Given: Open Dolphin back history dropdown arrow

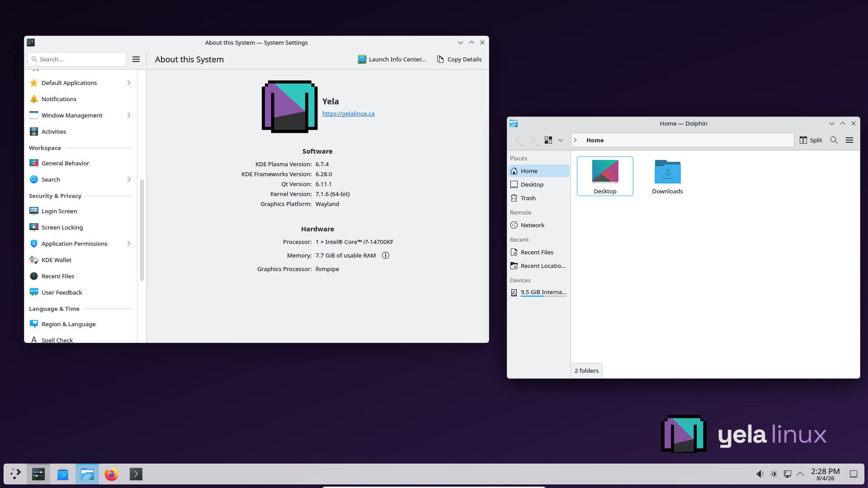Looking at the screenshot, I should [x=522, y=145].
